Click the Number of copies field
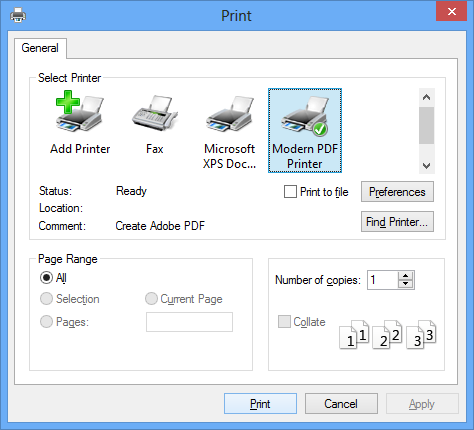 coord(383,280)
